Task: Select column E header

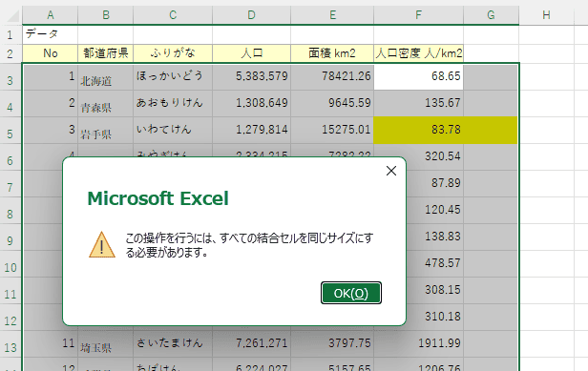Action: [332, 15]
